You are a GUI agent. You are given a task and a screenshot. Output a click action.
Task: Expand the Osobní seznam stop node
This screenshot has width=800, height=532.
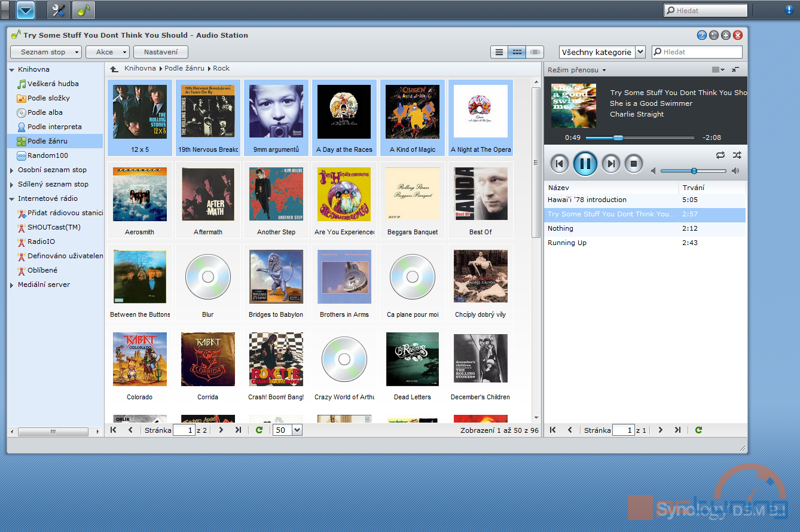(x=12, y=170)
